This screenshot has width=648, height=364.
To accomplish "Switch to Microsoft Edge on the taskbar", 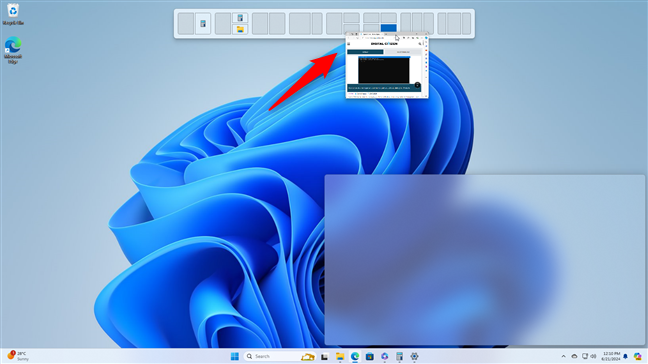I will point(355,356).
